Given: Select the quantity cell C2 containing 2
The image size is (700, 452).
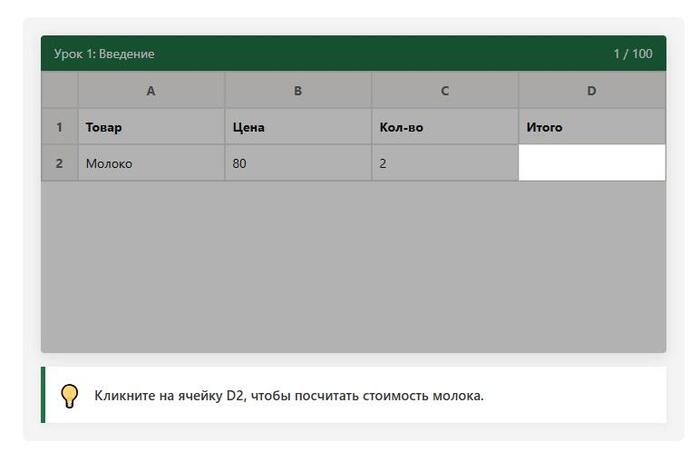Looking at the screenshot, I should (x=445, y=163).
